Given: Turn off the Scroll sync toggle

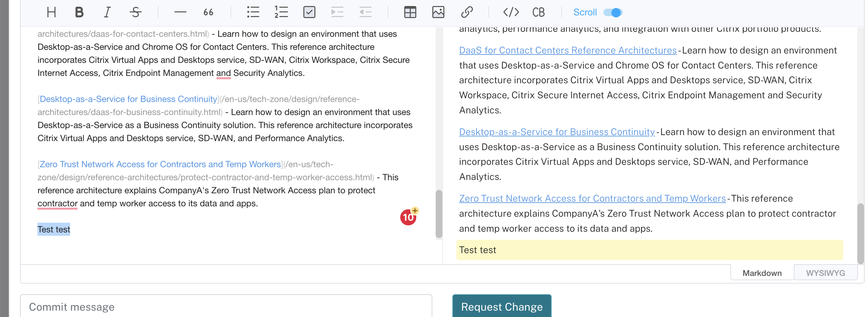Looking at the screenshot, I should [613, 12].
